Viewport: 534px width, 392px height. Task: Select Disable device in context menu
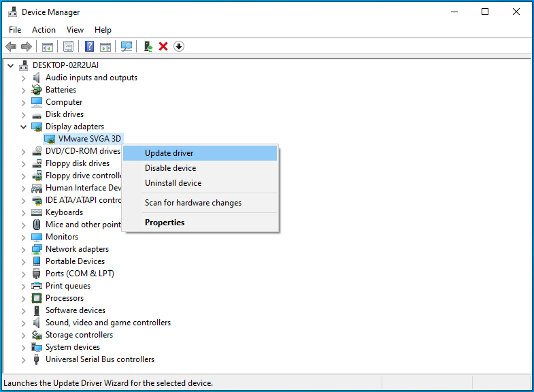pyautogui.click(x=170, y=168)
